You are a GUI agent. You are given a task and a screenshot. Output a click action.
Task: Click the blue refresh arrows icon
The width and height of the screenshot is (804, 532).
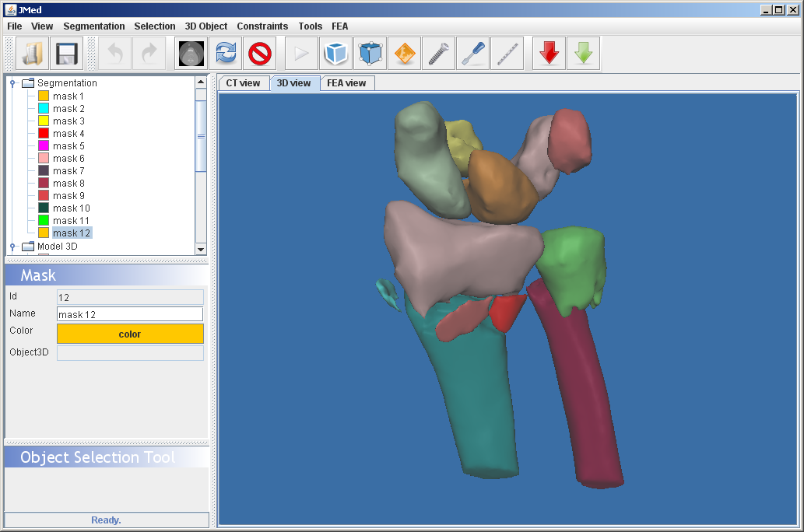(x=226, y=54)
